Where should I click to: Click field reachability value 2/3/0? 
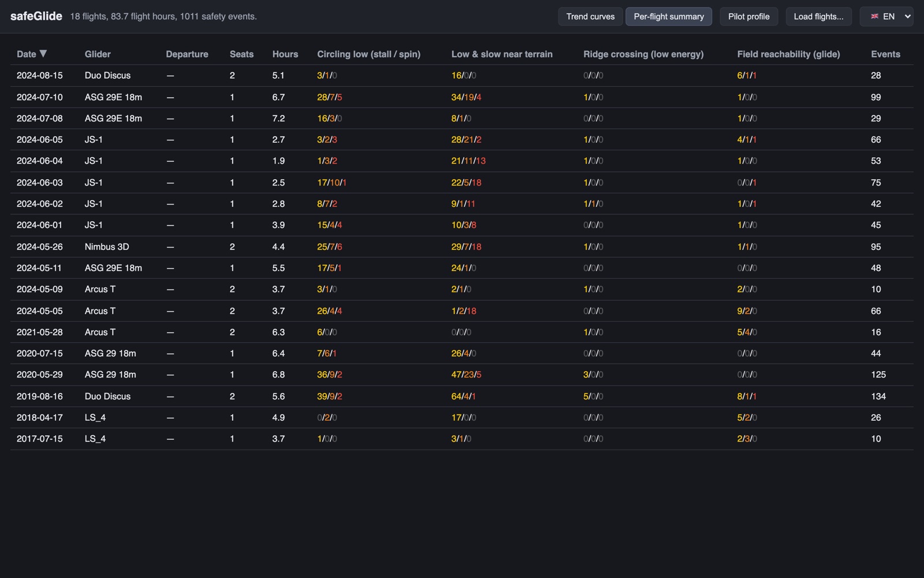(x=747, y=439)
